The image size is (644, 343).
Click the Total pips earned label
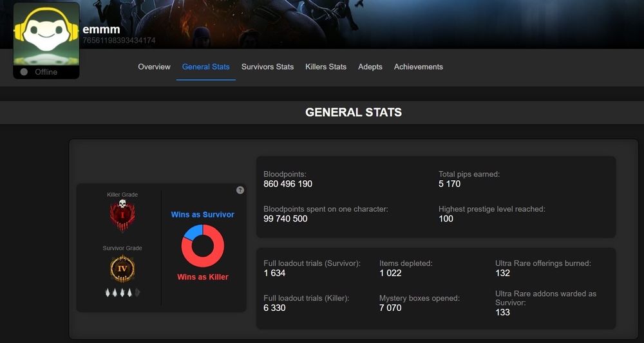pos(469,174)
